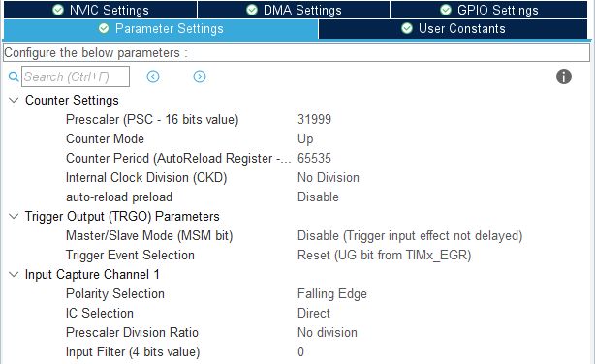The width and height of the screenshot is (595, 364).
Task: Click the green check on User Constants
Action: (407, 28)
